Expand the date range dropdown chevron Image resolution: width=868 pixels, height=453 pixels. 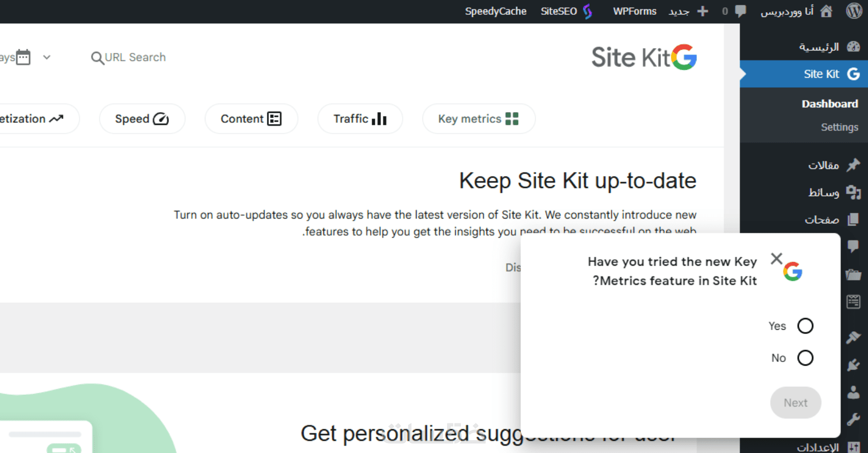coord(47,57)
